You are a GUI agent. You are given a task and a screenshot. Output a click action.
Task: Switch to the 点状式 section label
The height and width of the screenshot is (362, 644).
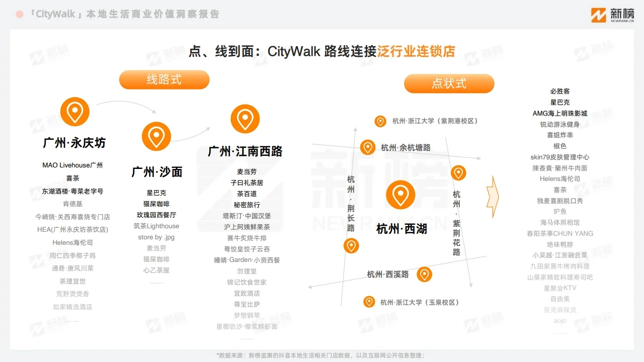(449, 83)
